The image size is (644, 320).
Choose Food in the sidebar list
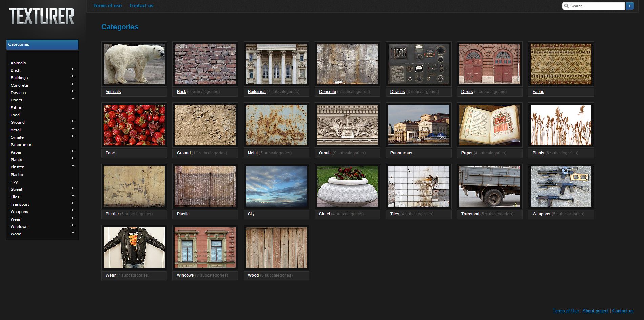15,115
